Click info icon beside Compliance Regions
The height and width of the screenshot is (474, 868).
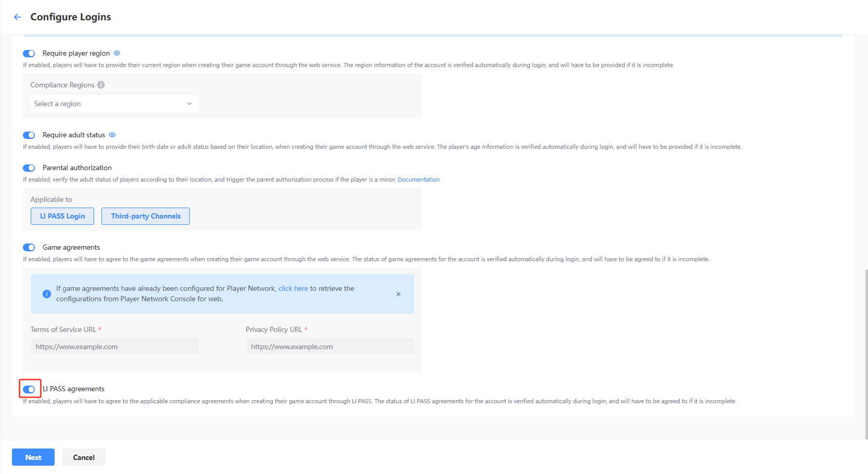(x=101, y=85)
